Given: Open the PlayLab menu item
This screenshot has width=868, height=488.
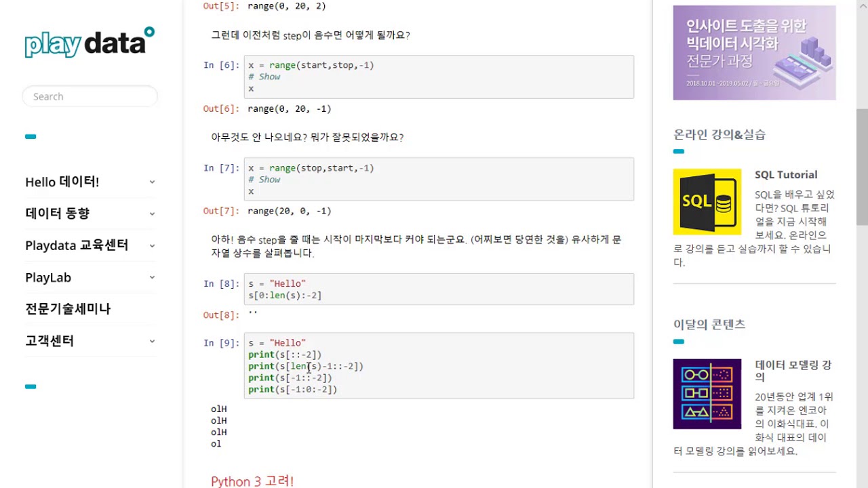Looking at the screenshot, I should pos(48,277).
